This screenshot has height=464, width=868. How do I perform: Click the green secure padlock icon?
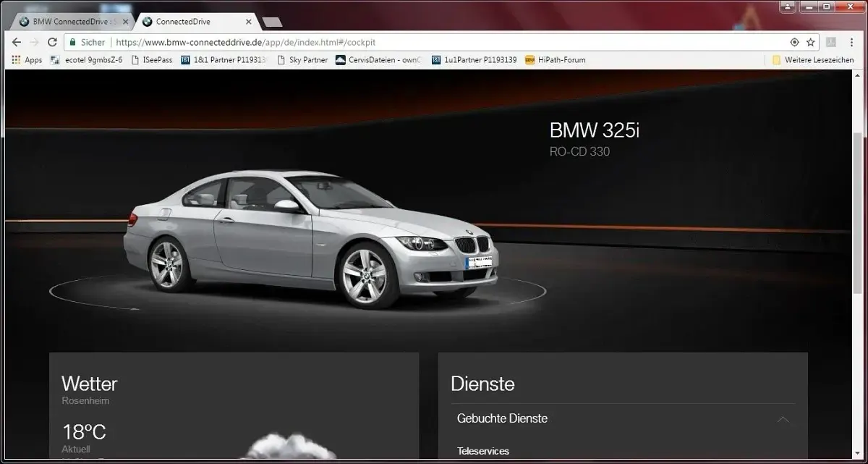tap(72, 42)
